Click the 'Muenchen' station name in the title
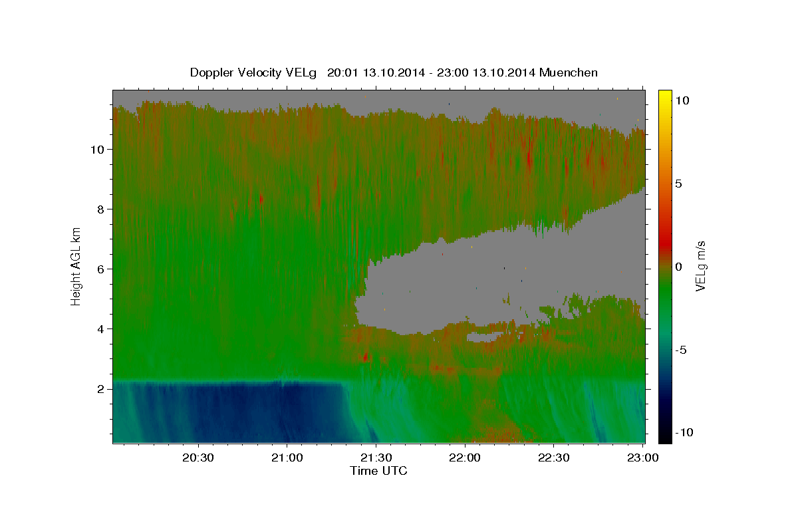This screenshot has height=532, width=798. click(x=569, y=72)
